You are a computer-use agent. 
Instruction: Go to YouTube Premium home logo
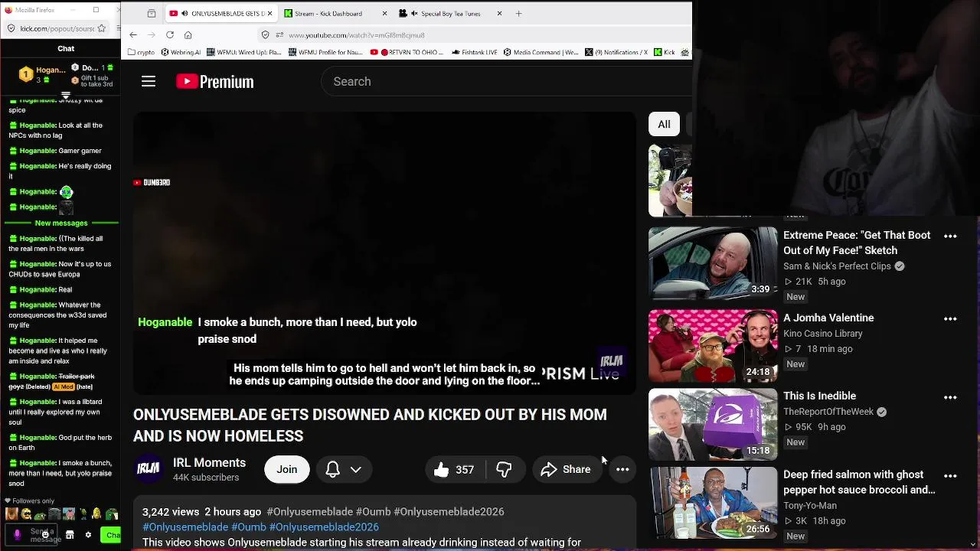click(x=214, y=82)
